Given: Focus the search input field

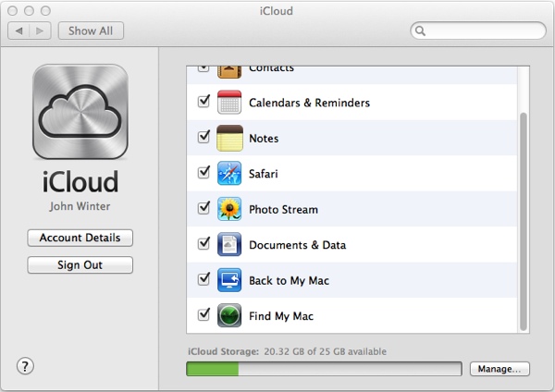Looking at the screenshot, I should (478, 31).
